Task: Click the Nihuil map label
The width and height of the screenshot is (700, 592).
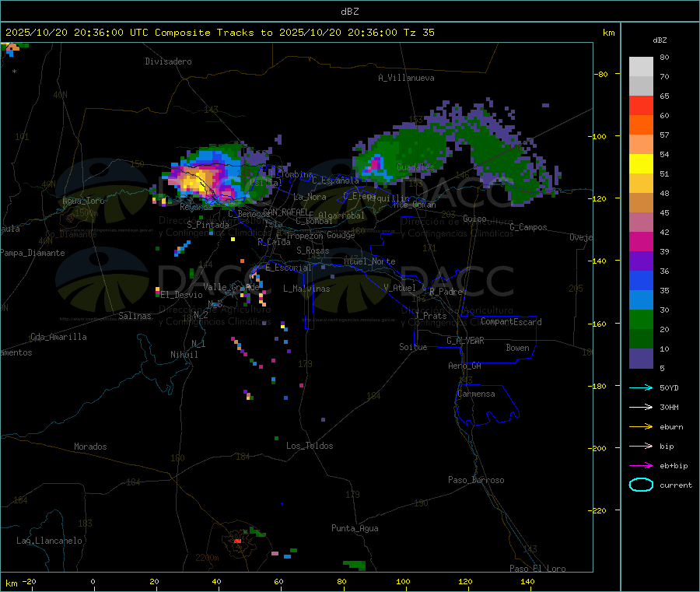Action: coord(184,355)
